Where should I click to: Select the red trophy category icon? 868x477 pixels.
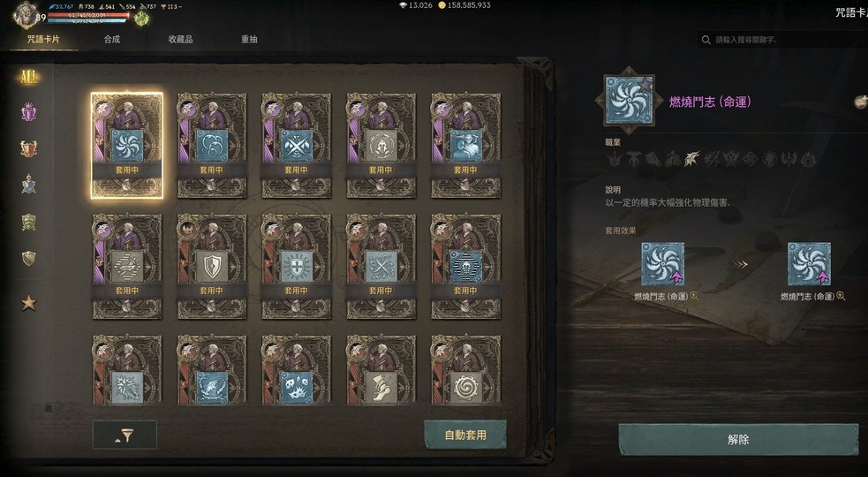pyautogui.click(x=29, y=148)
